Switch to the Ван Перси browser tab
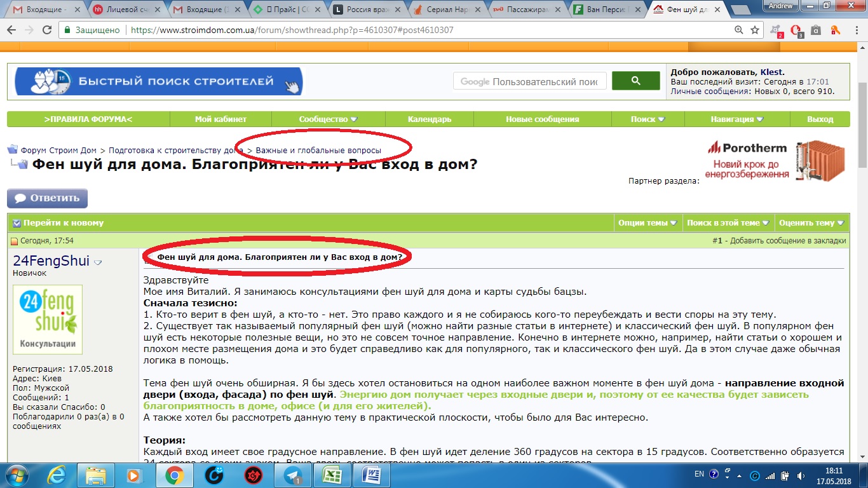868x488 pixels. pos(607,10)
